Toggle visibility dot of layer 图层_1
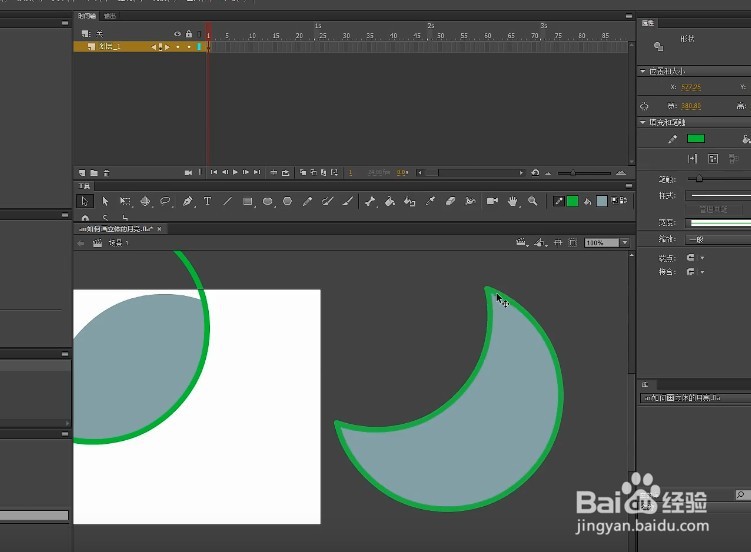This screenshot has width=751, height=552. [x=178, y=47]
